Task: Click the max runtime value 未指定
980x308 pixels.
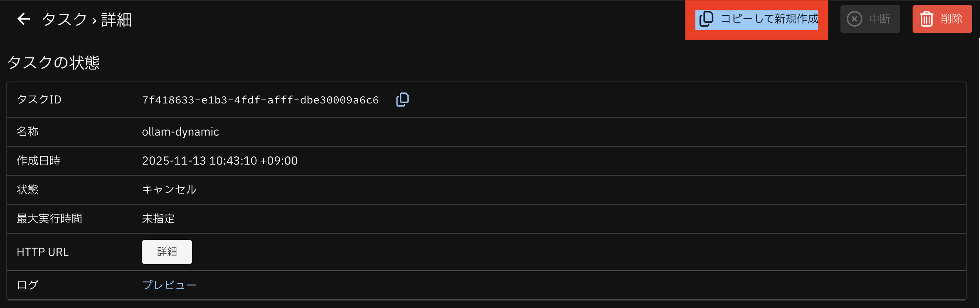Action: point(158,219)
